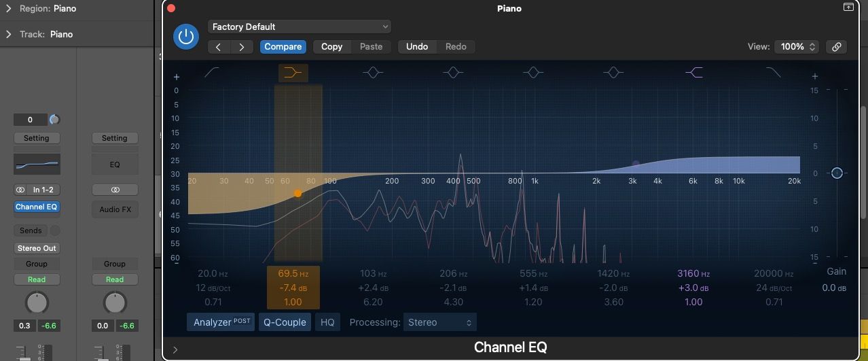Toggle the HQ button
The image size is (868, 361).
pyautogui.click(x=327, y=322)
